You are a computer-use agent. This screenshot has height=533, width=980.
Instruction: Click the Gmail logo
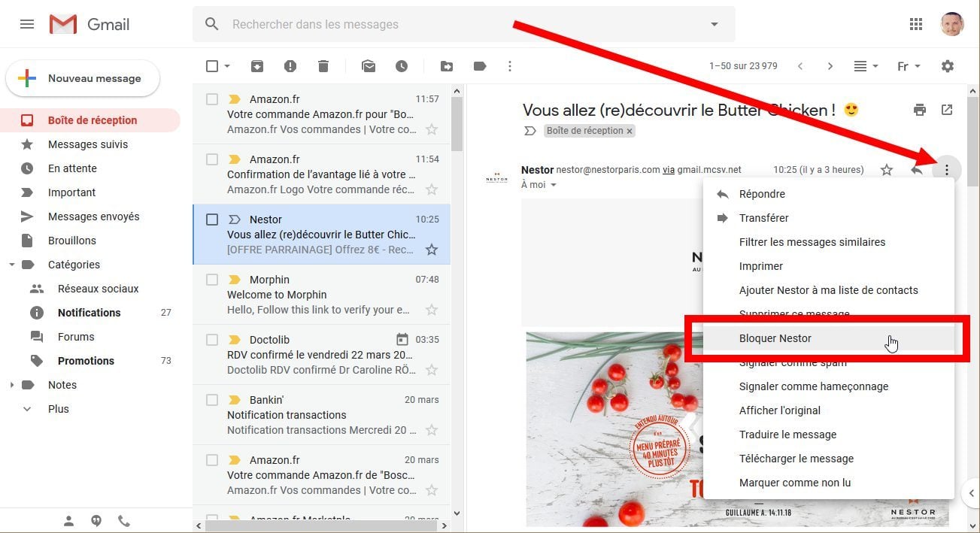coord(90,24)
